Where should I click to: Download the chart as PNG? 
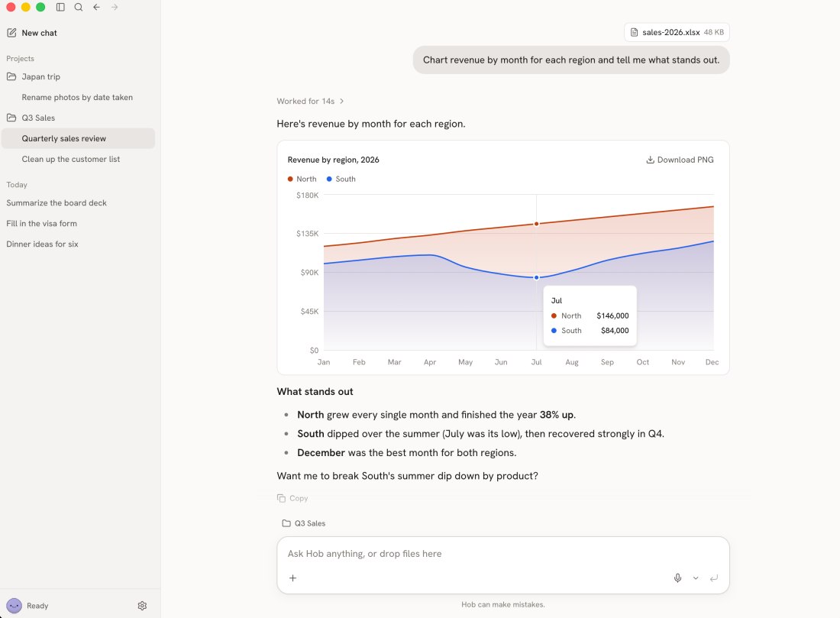coord(680,160)
